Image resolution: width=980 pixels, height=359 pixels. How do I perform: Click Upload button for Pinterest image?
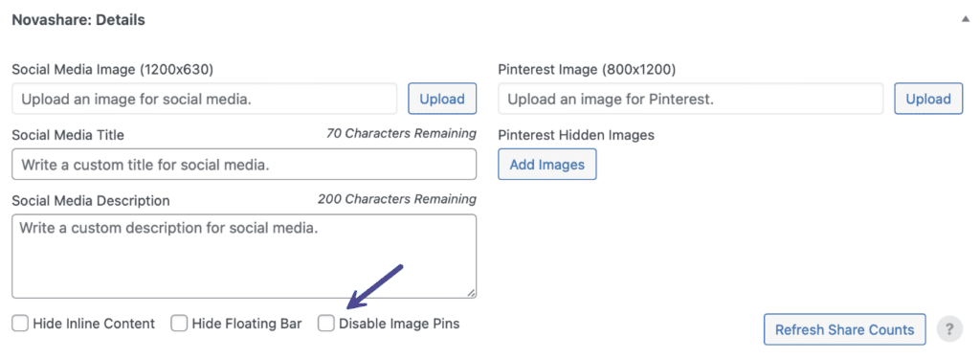click(x=928, y=99)
